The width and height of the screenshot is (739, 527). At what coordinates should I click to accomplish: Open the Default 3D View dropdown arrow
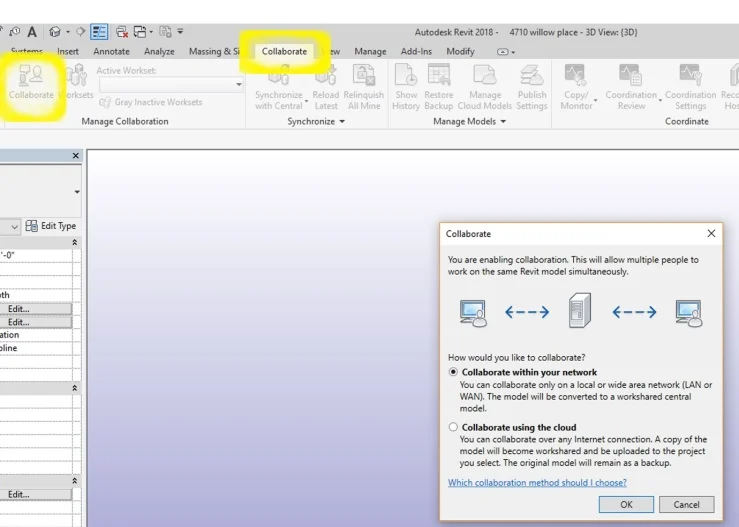tap(67, 32)
